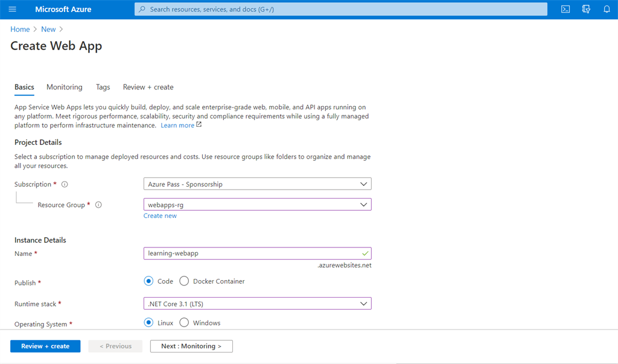Select the Docker Container publish option
This screenshot has width=618, height=364.
pyautogui.click(x=184, y=281)
